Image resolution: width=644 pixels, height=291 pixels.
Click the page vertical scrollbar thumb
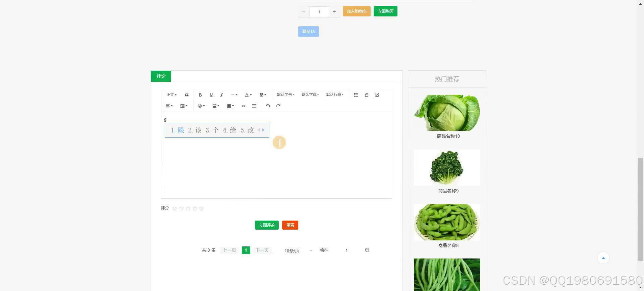click(640, 209)
